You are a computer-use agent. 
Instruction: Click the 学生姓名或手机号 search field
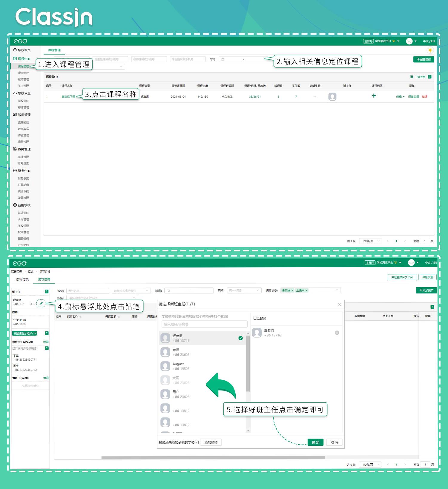tap(188, 59)
